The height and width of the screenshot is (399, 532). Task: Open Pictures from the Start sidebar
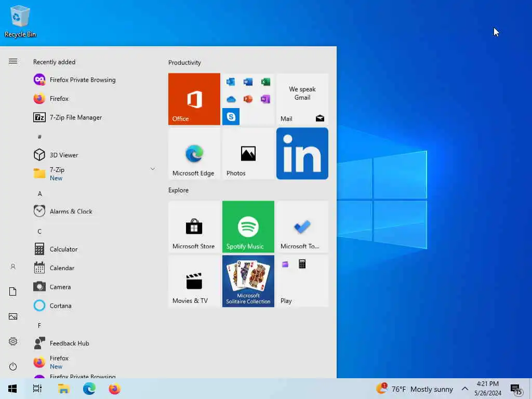click(x=13, y=316)
